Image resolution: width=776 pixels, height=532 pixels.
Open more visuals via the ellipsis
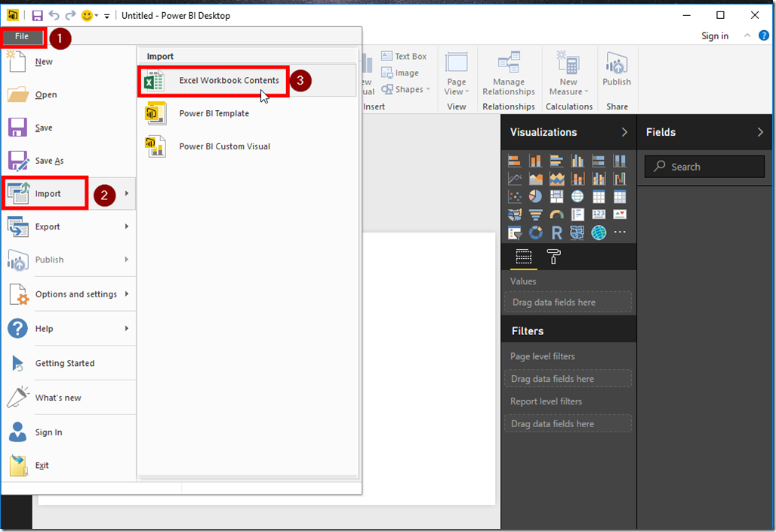click(x=620, y=232)
